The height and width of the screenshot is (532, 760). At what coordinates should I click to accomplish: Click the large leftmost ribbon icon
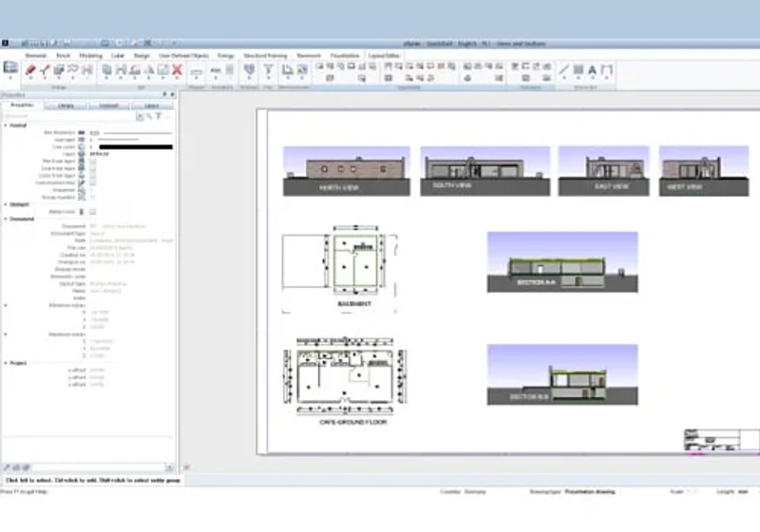(x=10, y=67)
